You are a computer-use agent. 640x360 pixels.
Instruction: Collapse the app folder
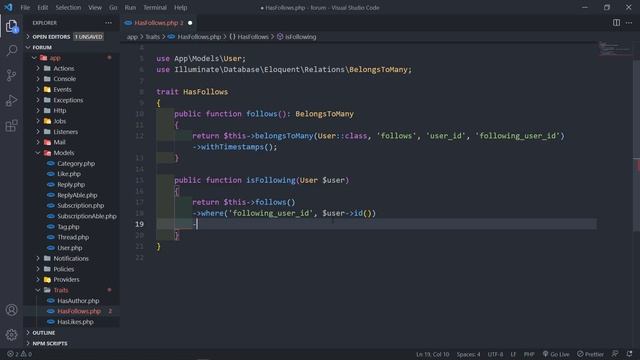(x=71, y=58)
